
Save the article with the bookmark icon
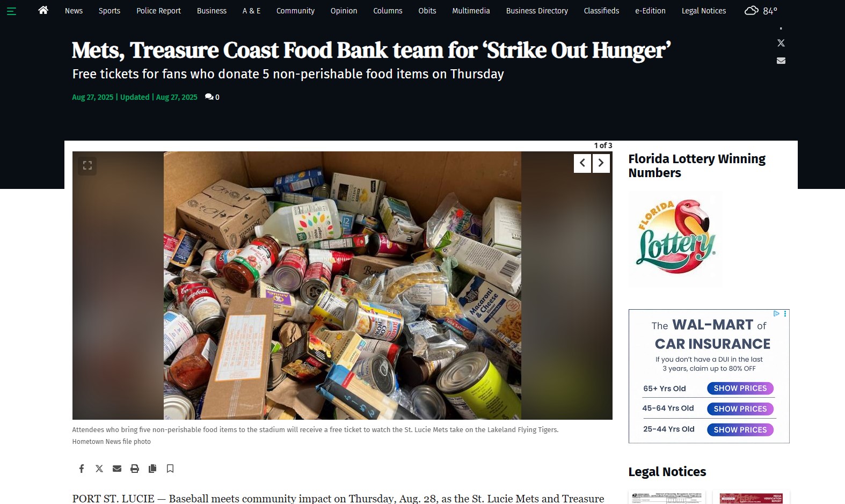[x=170, y=469]
